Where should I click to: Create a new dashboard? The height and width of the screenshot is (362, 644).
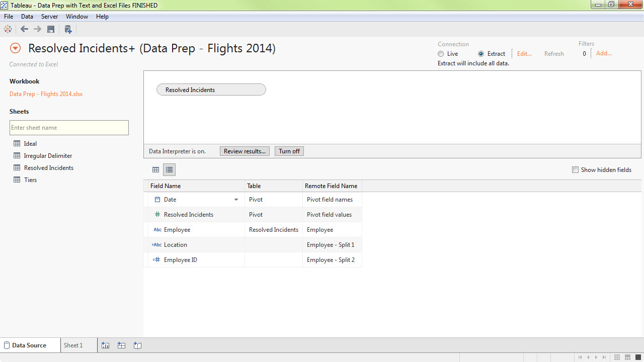[121, 345]
